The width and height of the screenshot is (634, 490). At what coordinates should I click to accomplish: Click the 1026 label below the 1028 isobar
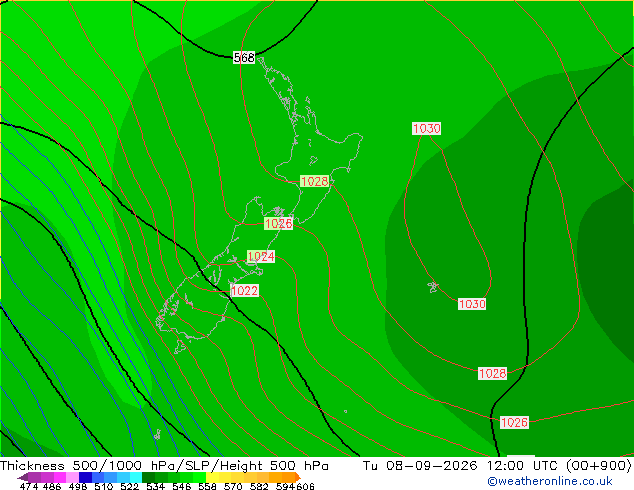514,422
